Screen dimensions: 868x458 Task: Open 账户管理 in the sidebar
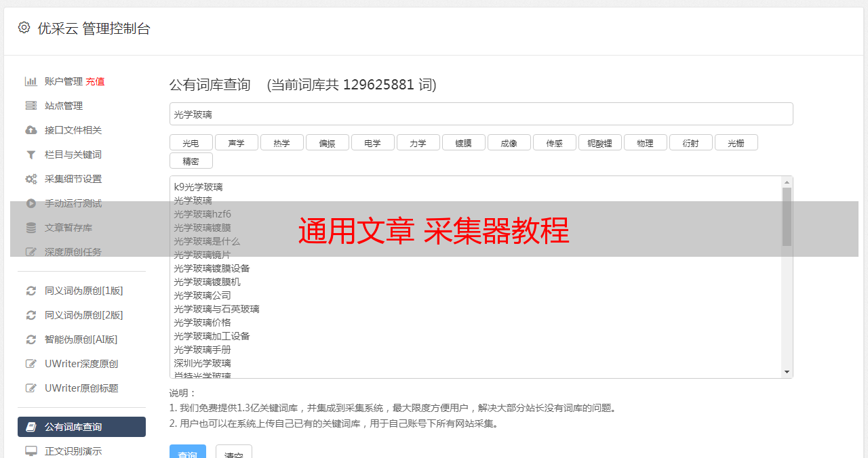64,81
